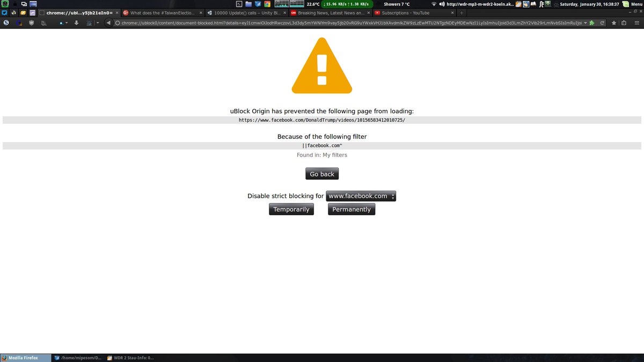
Task: Click the URL address bar
Action: pos(349,23)
